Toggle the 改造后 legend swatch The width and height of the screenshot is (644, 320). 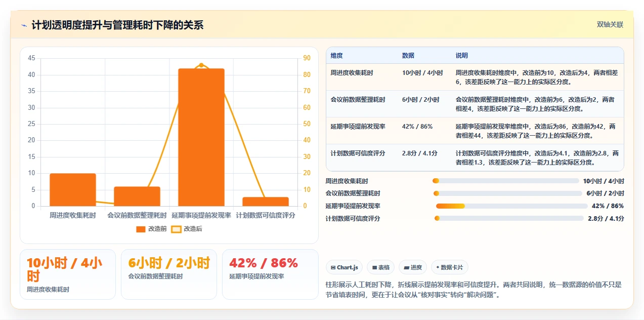point(176,229)
